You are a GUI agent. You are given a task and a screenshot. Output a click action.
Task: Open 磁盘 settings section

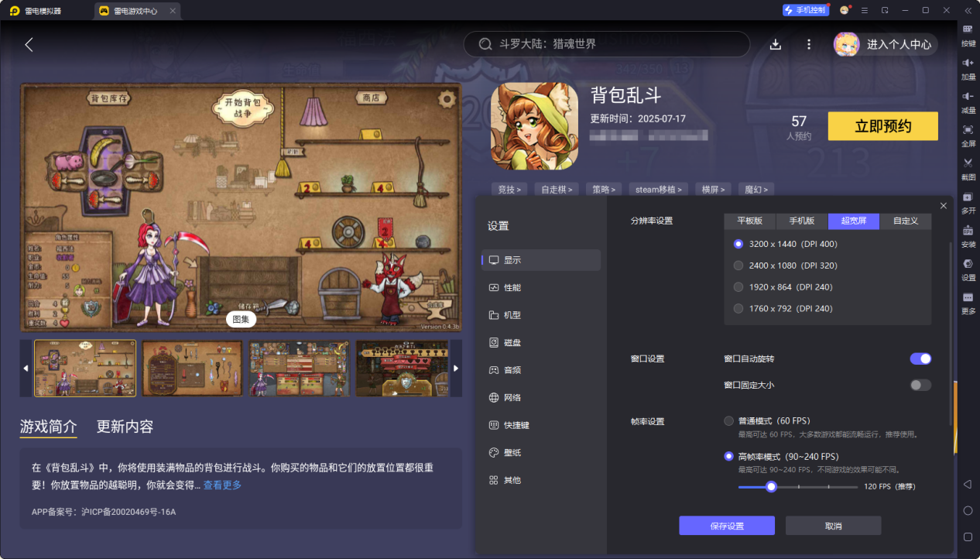point(541,342)
